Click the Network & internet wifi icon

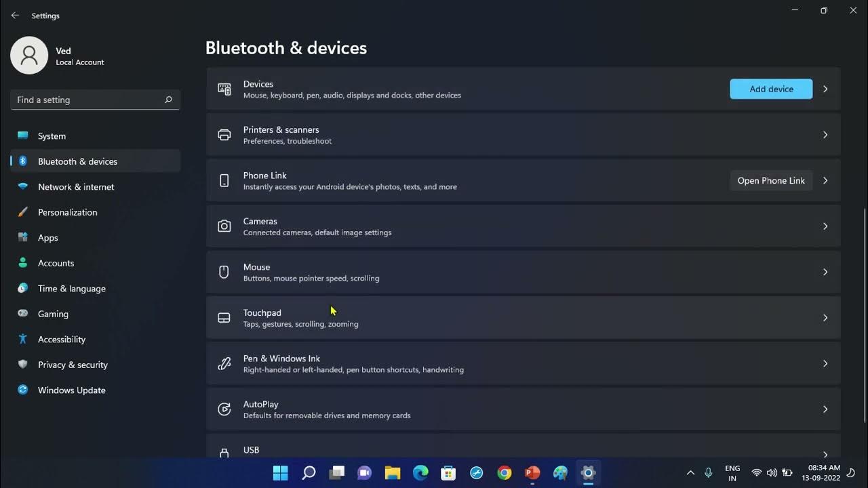23,186
